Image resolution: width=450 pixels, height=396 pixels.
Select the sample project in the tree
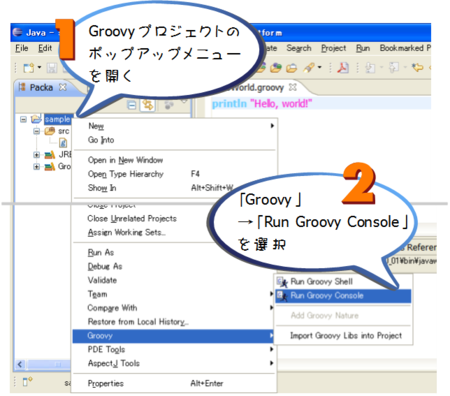tap(58, 119)
